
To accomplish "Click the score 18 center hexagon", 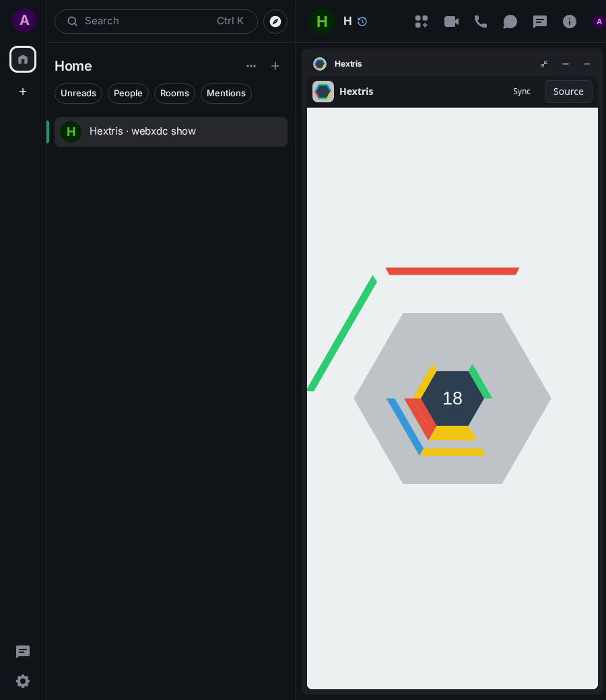I will coord(452,398).
